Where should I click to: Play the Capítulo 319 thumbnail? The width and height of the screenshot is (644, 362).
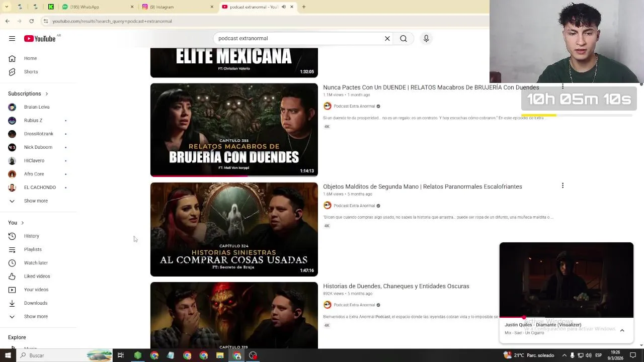234,315
